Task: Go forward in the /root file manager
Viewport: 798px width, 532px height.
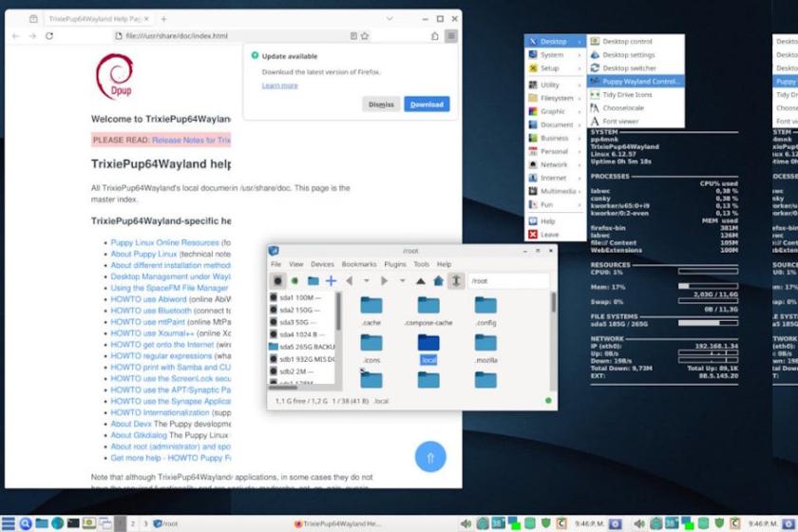Action: (384, 280)
